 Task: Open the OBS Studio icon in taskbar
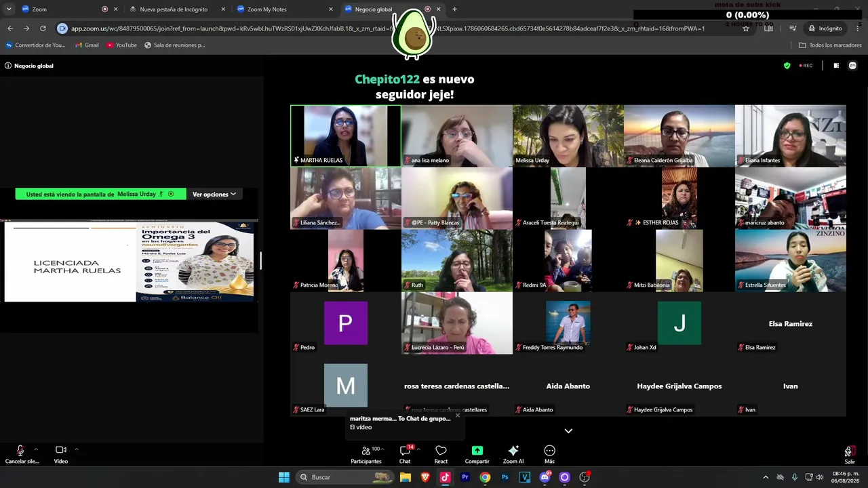(585, 477)
